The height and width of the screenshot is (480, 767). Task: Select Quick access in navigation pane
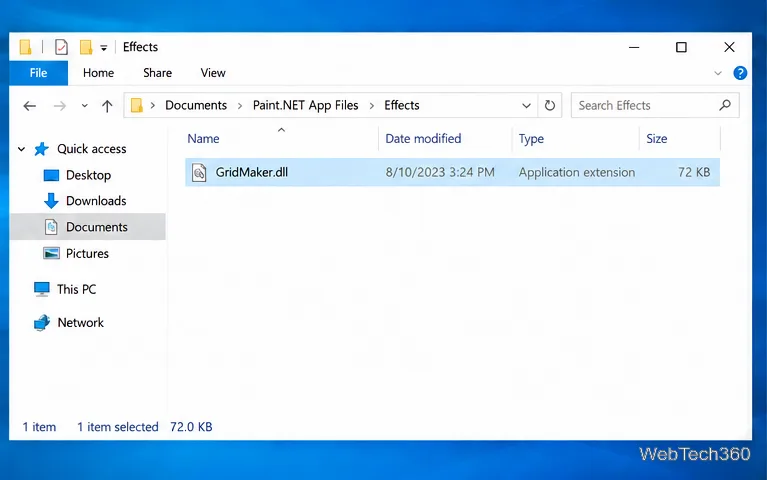point(91,149)
